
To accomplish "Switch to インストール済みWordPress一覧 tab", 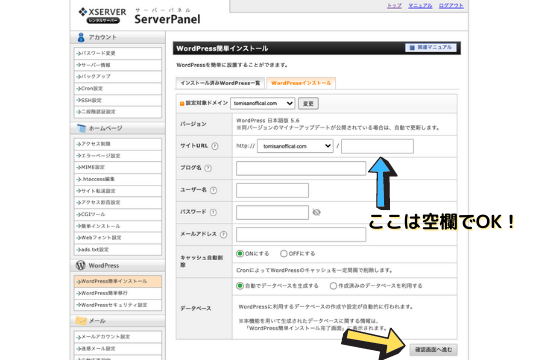I will click(x=220, y=83).
